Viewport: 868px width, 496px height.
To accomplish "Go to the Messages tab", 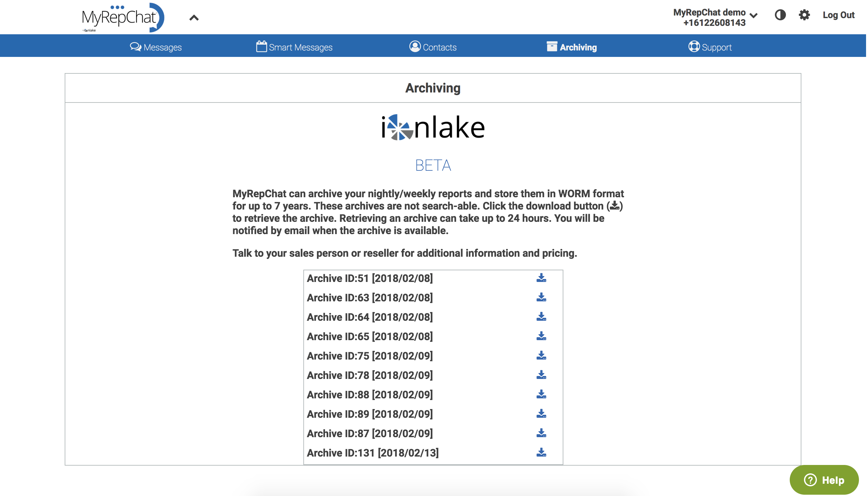I will coord(156,47).
